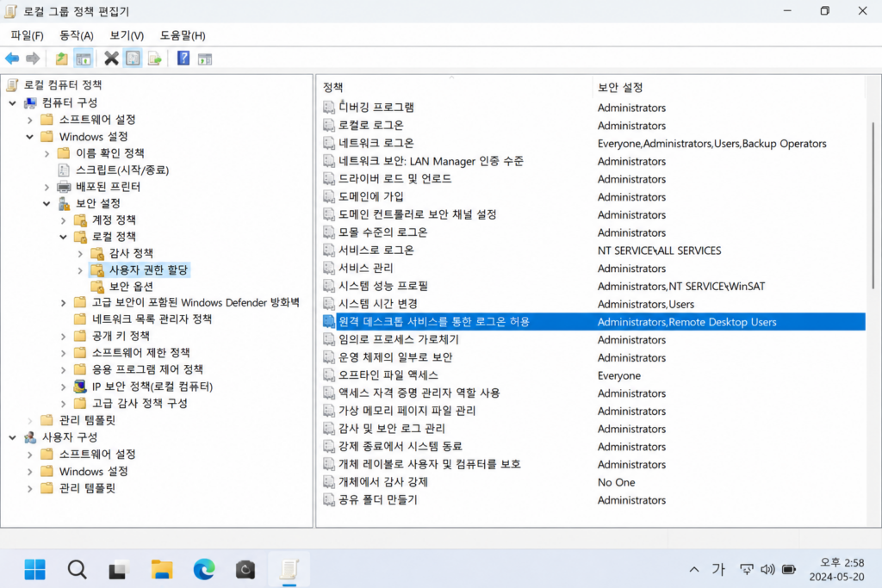The image size is (882, 588).
Task: Collapse the 보안 설정 node
Action: 47,203
